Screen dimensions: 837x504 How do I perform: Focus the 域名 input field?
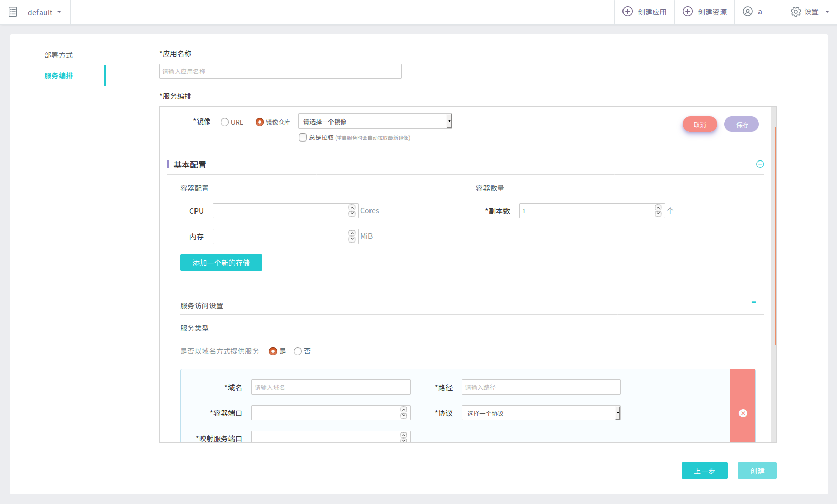pyautogui.click(x=331, y=387)
